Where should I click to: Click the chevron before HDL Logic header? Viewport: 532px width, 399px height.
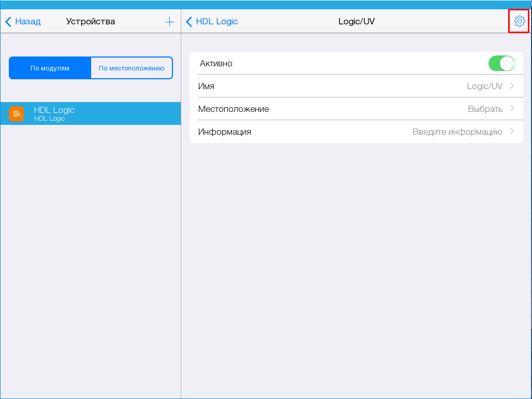click(x=189, y=22)
